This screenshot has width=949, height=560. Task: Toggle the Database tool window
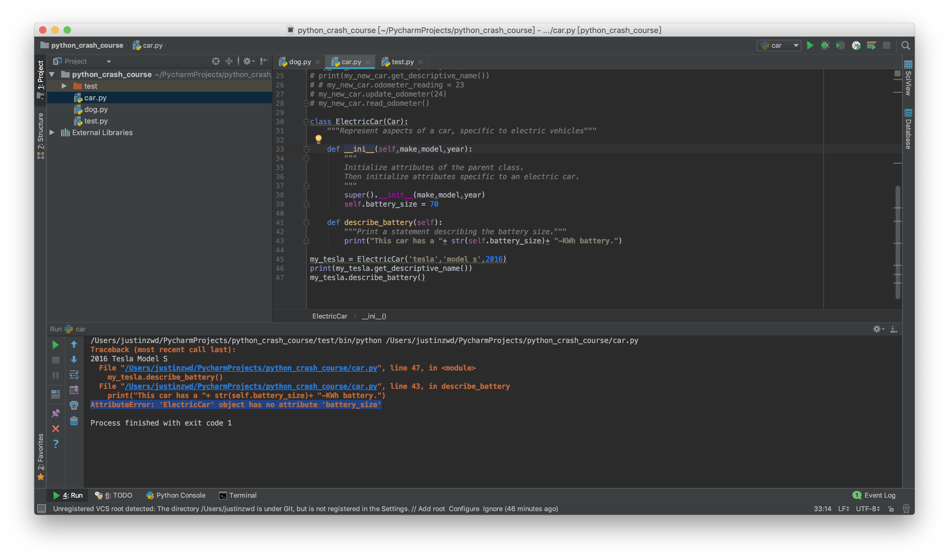coord(908,129)
